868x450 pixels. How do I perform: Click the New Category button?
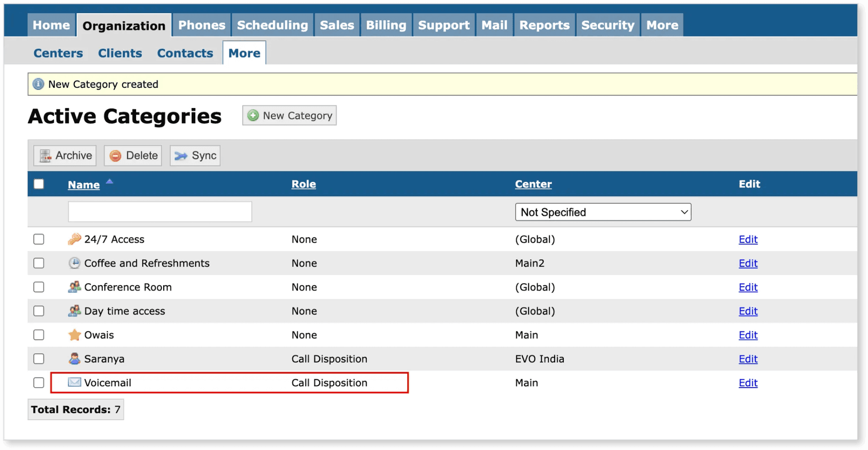point(289,115)
